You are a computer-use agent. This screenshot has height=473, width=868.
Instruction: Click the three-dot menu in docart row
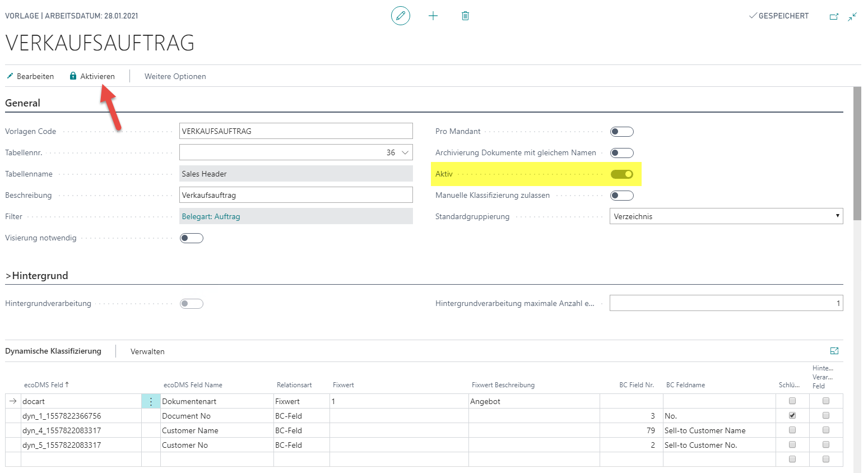tap(151, 401)
